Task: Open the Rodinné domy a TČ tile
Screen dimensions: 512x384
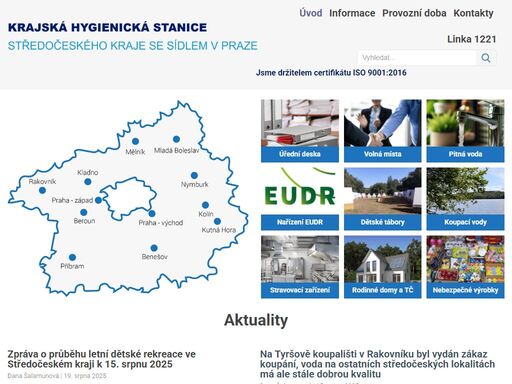Action: 383,267
